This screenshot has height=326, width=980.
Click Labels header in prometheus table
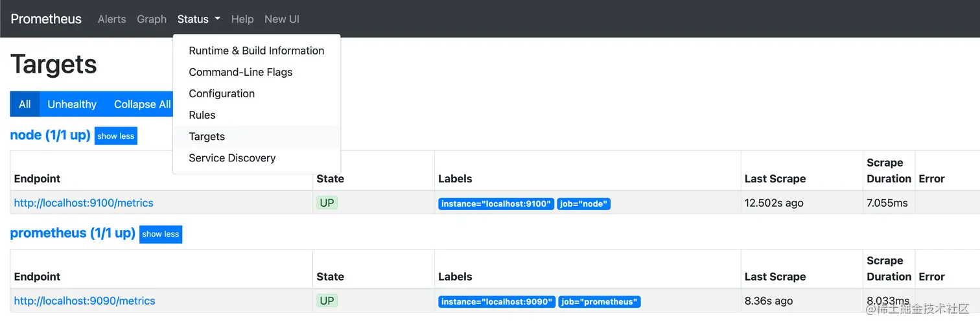(455, 277)
